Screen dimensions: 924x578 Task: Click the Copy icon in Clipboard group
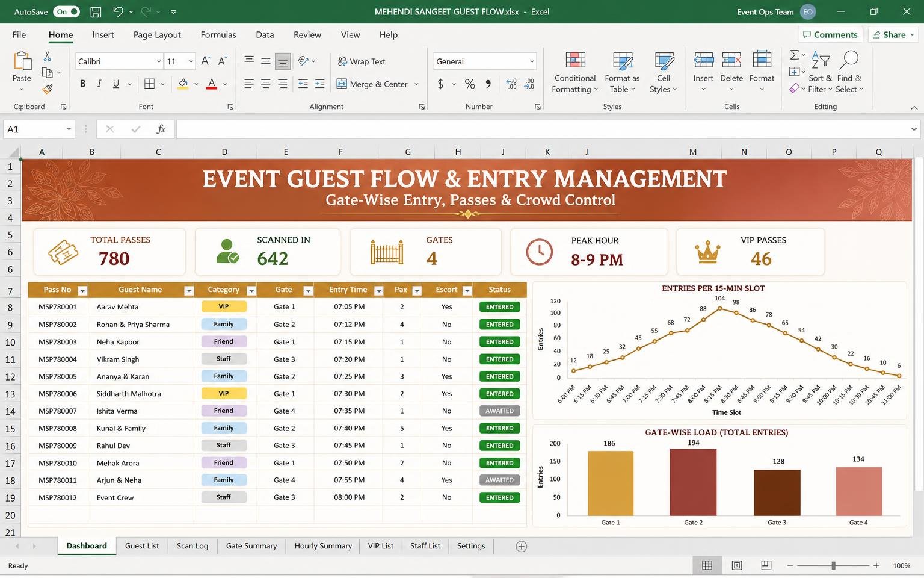click(47, 73)
